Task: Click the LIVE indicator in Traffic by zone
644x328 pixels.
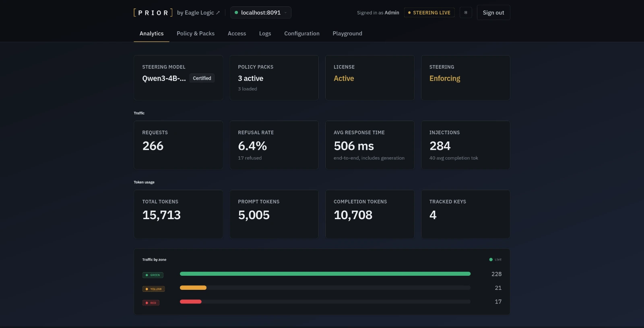Action: [495, 260]
